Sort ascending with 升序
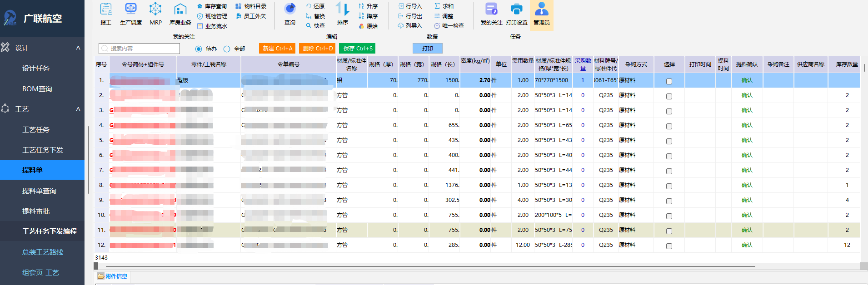This screenshot has width=868, height=285. 368,6
